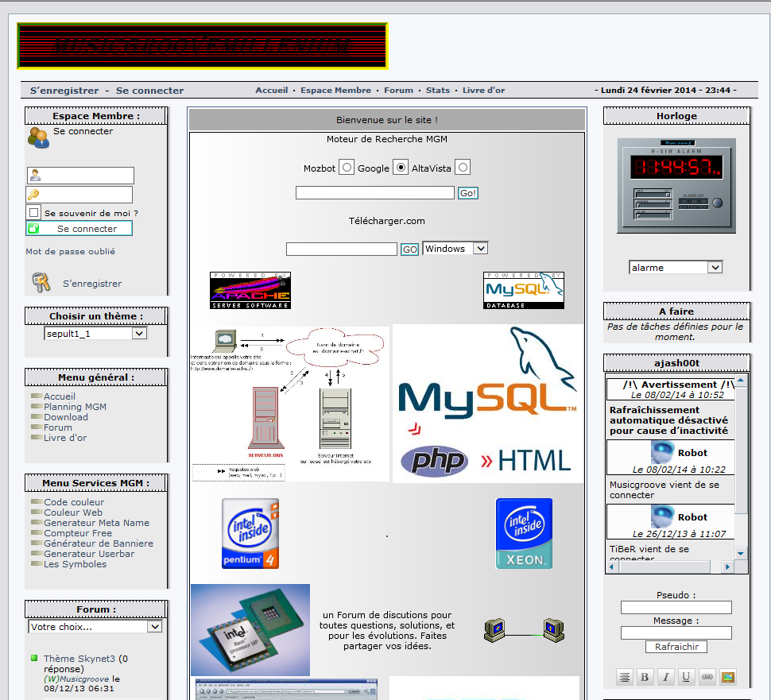Click the DNS server diagram image
Viewport: 771px width, 700px height.
(289, 404)
